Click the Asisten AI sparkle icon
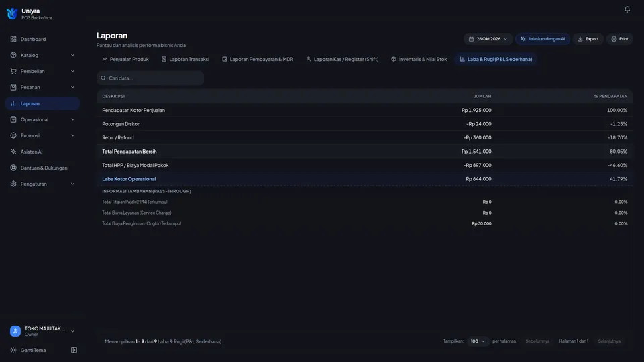This screenshot has height=362, width=644. pos(13,152)
